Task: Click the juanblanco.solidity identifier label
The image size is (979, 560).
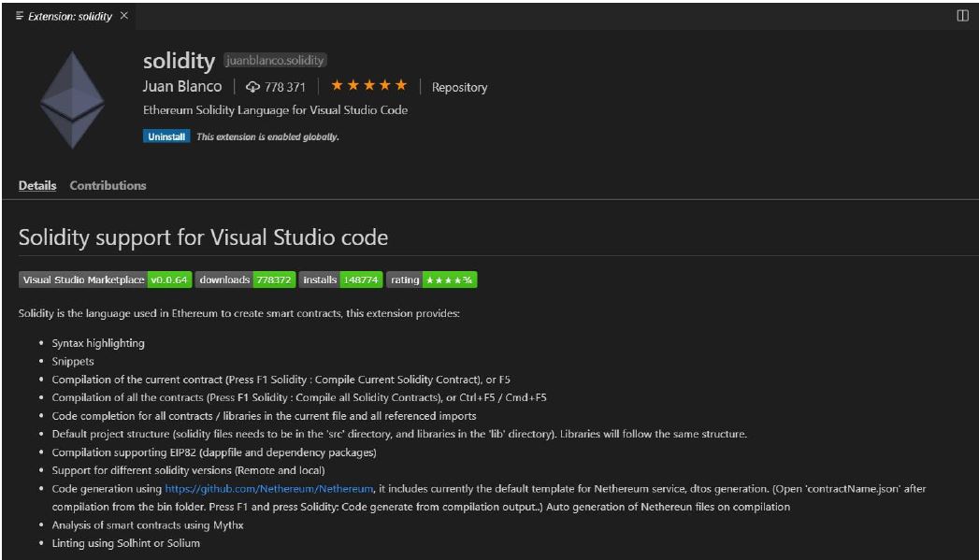Action: pyautogui.click(x=275, y=61)
